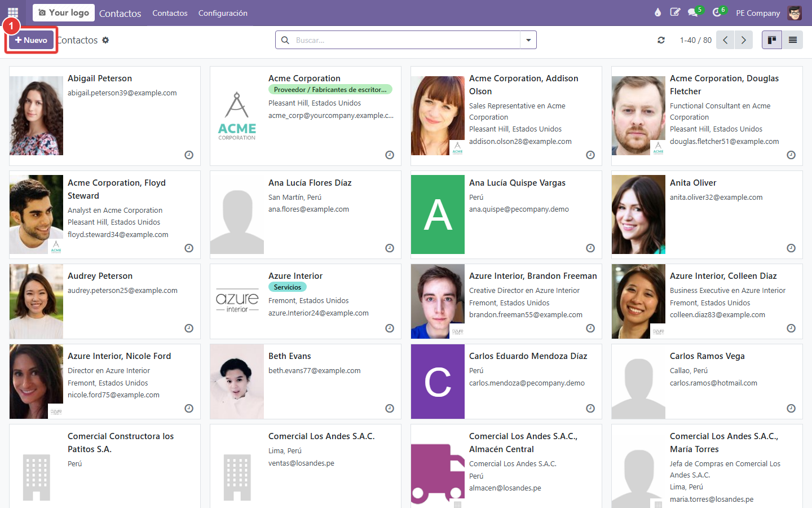Click email carlos.ramos@hotmail.com
This screenshot has width=812, height=508.
pos(713,383)
